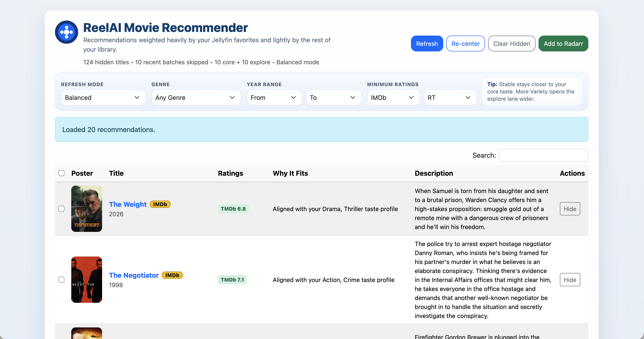Sort by the Why It Fits column header
Screen dimensions: 644x339
pos(290,173)
